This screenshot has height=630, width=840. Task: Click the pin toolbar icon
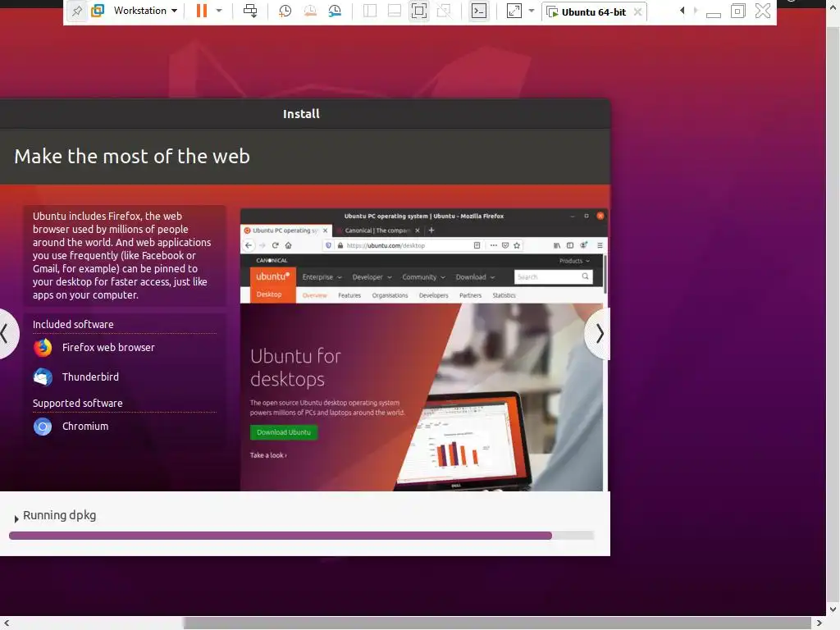[77, 11]
